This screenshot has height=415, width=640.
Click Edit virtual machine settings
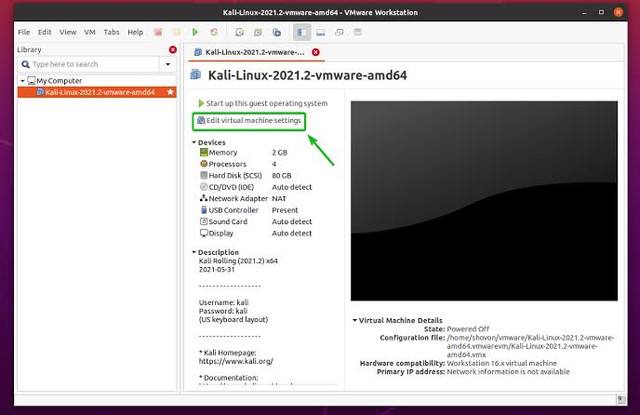pos(249,121)
